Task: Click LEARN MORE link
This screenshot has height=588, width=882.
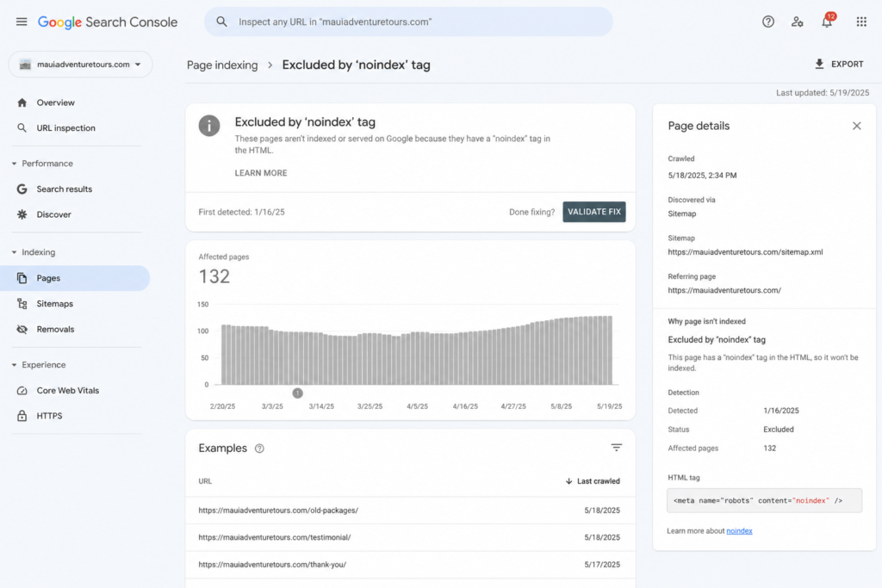Action: [x=261, y=173]
